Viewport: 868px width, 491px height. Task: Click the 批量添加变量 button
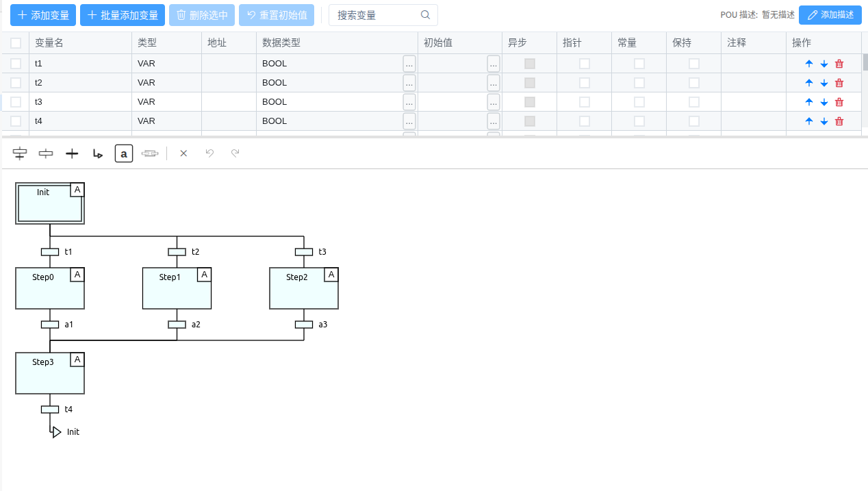click(x=123, y=15)
